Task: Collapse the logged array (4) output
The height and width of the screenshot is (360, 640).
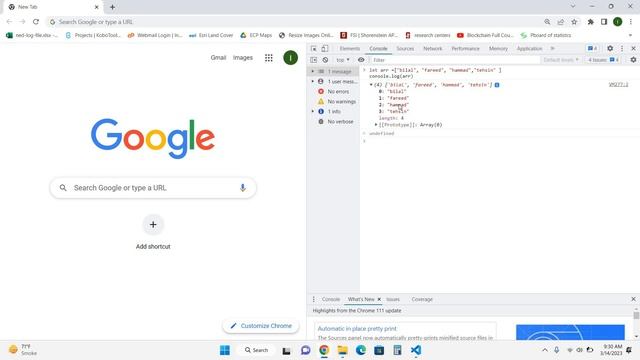Action: point(371,85)
